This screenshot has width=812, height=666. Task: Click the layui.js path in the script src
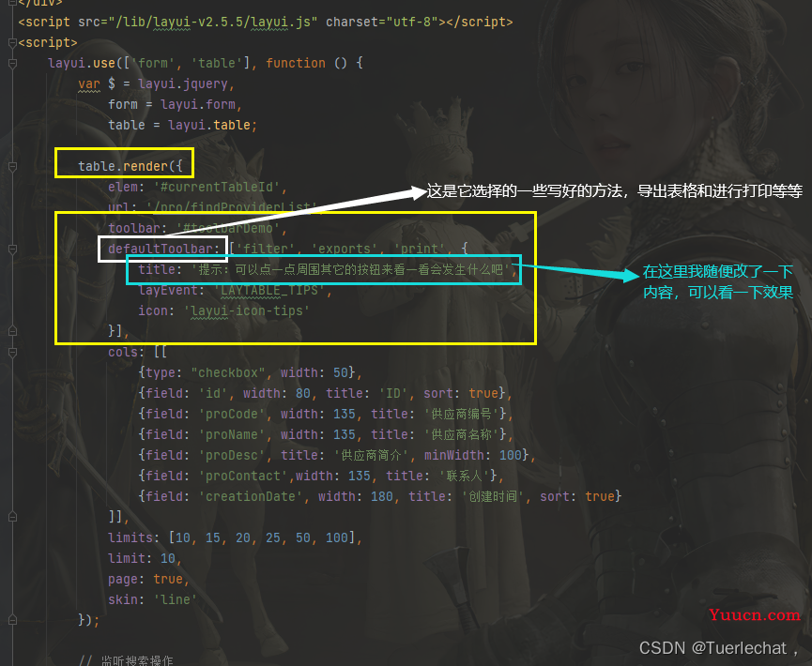213,22
